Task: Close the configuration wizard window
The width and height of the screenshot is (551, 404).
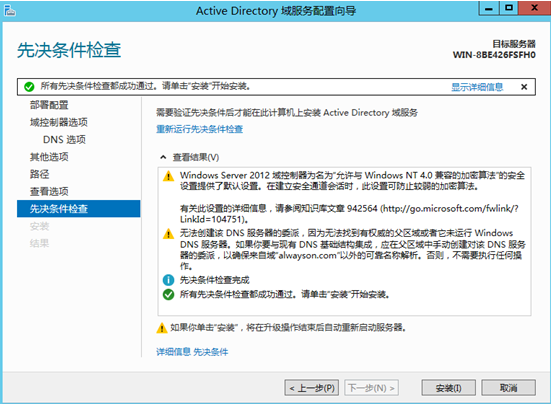Action: pyautogui.click(x=534, y=8)
